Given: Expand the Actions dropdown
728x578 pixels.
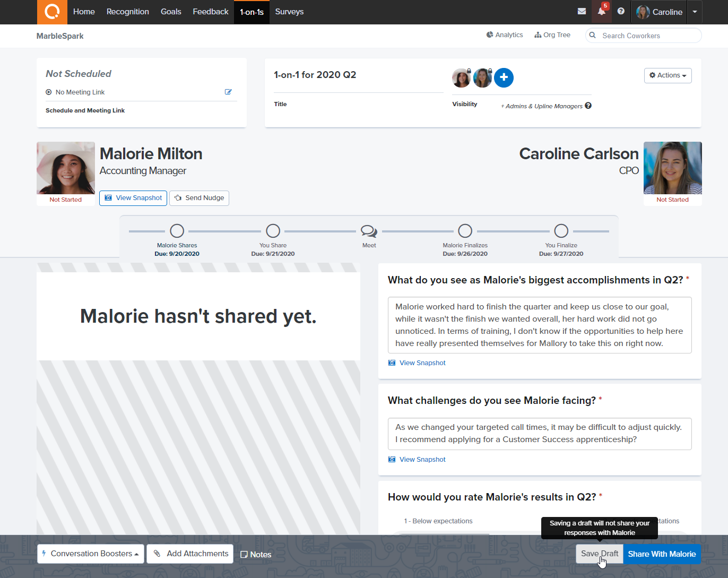Looking at the screenshot, I should coord(668,75).
